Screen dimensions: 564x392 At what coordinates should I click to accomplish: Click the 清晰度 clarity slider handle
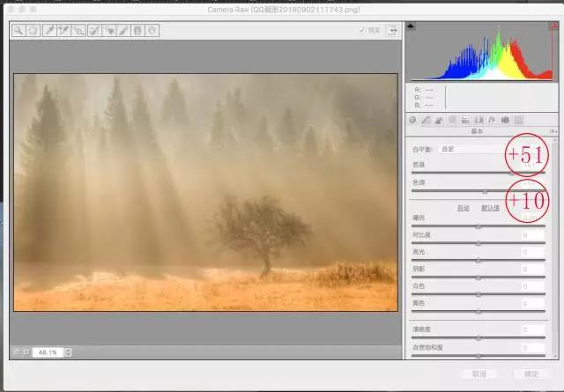pos(479,338)
